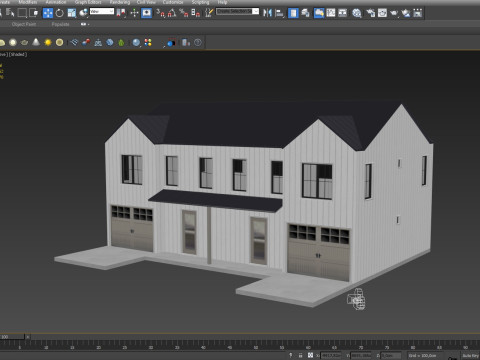Toggle the Spinner Snap icon

coord(196,13)
